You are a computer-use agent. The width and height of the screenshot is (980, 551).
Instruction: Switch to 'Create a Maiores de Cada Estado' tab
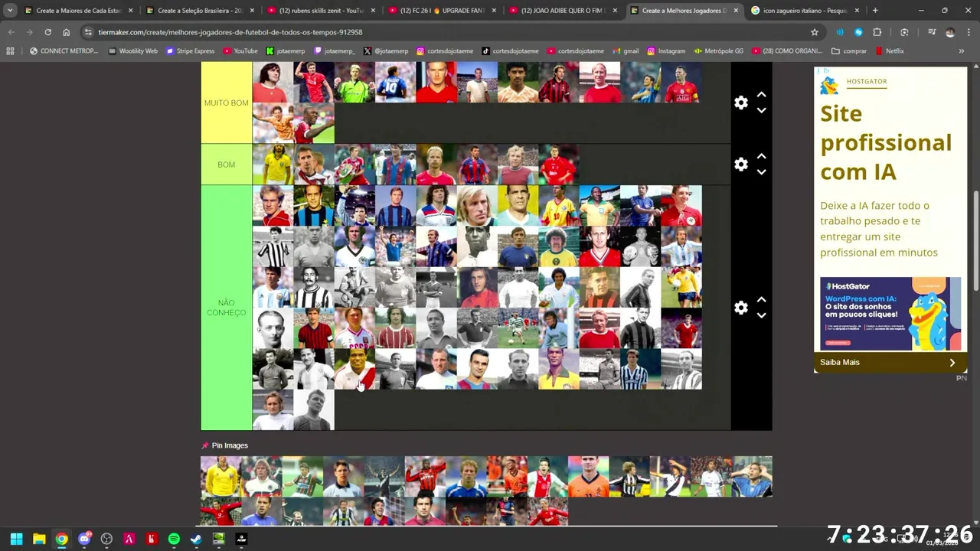point(79,11)
